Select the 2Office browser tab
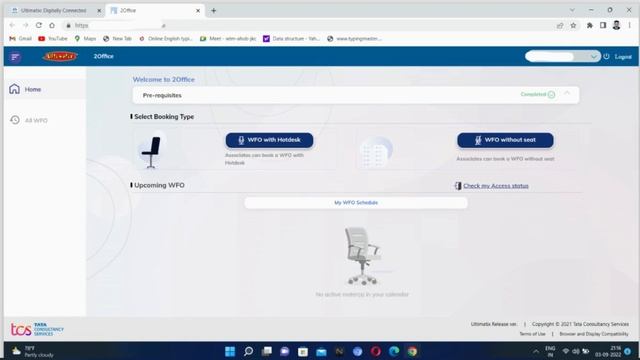 (151, 11)
